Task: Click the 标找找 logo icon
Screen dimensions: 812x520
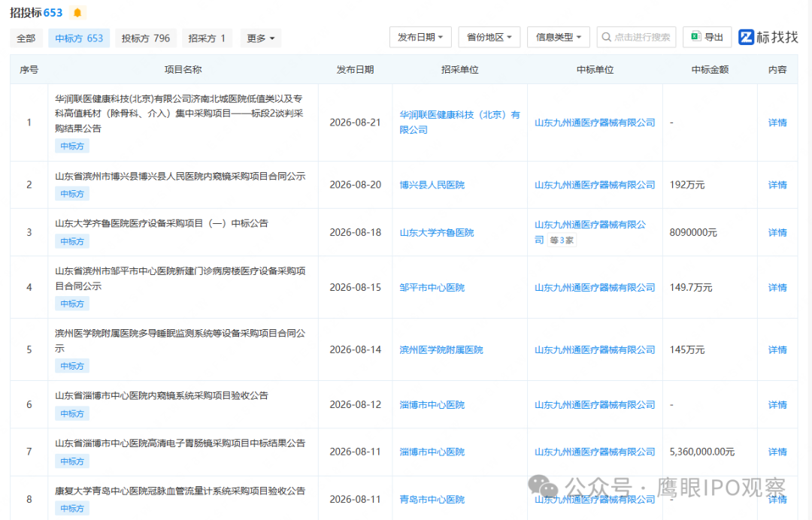Action: 747,38
